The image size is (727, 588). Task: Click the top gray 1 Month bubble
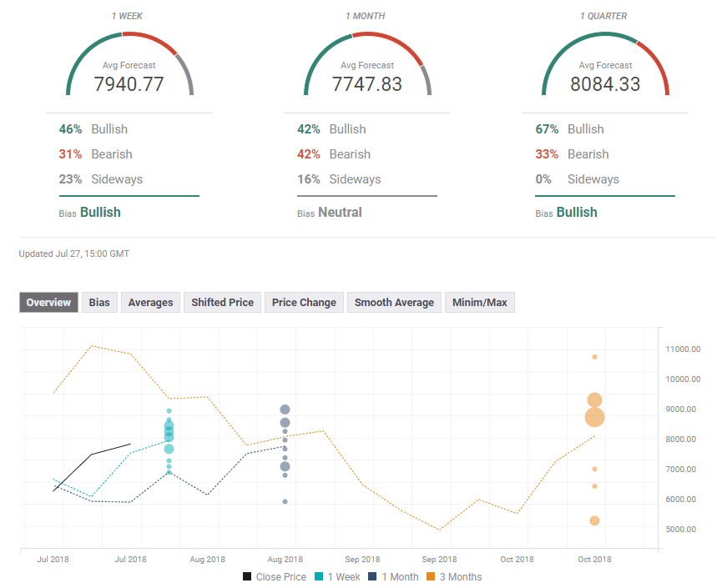pos(285,410)
